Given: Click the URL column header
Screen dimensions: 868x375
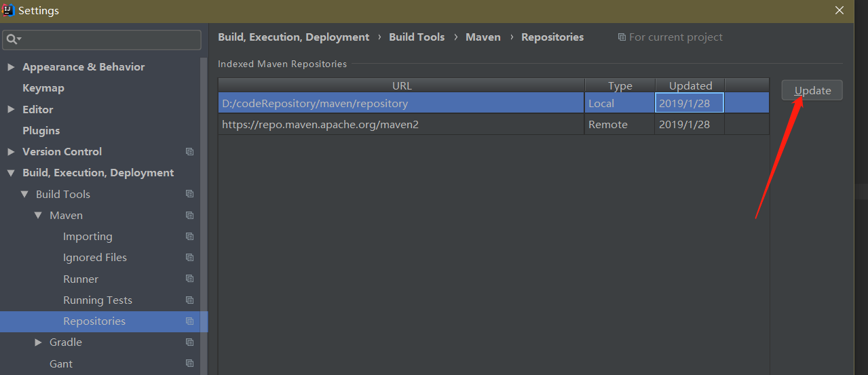Looking at the screenshot, I should pos(401,85).
